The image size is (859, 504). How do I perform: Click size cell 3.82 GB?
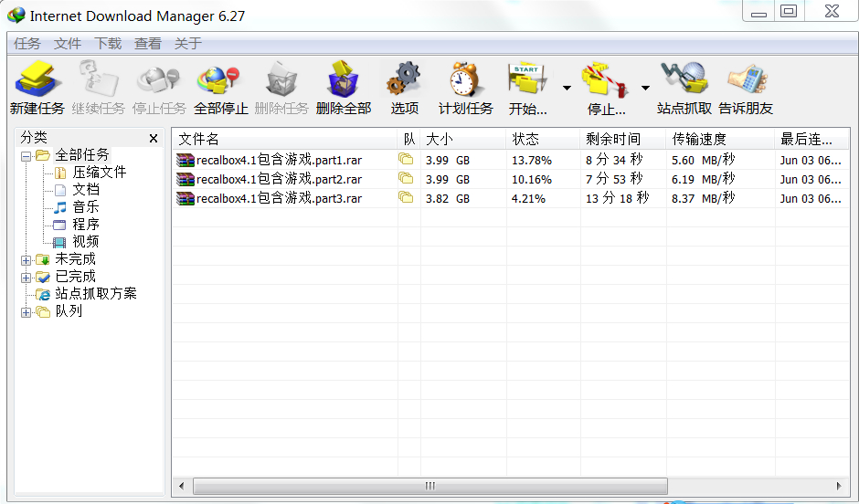coord(448,199)
